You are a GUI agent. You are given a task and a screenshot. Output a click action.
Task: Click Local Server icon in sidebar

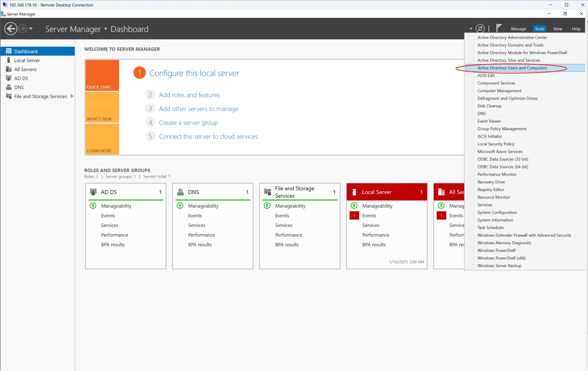[x=9, y=60]
